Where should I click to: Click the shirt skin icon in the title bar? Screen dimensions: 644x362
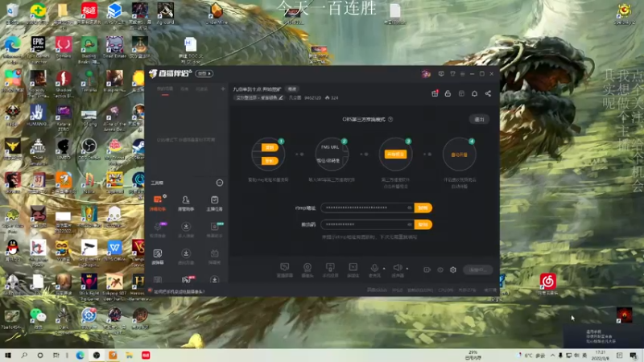click(x=452, y=74)
